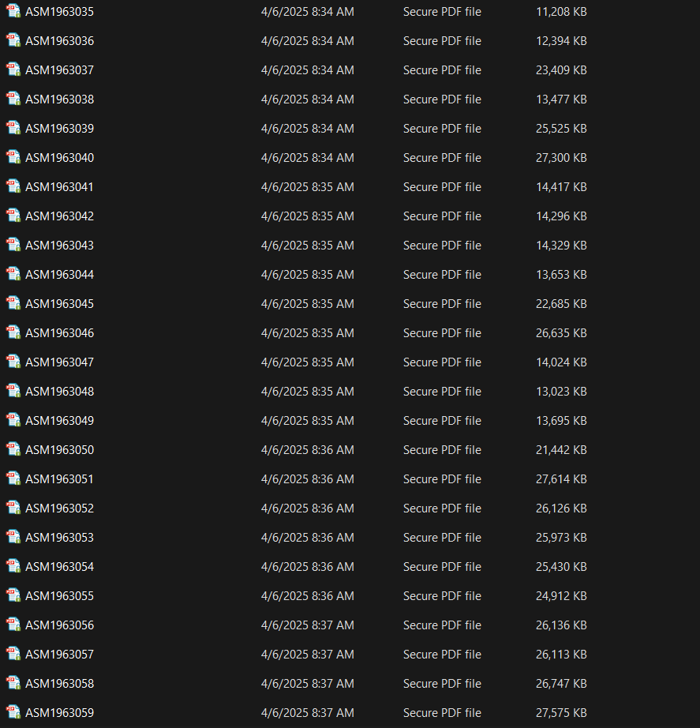The height and width of the screenshot is (728, 700).
Task: Select the file icon for ASM1963050
Action: pos(13,450)
